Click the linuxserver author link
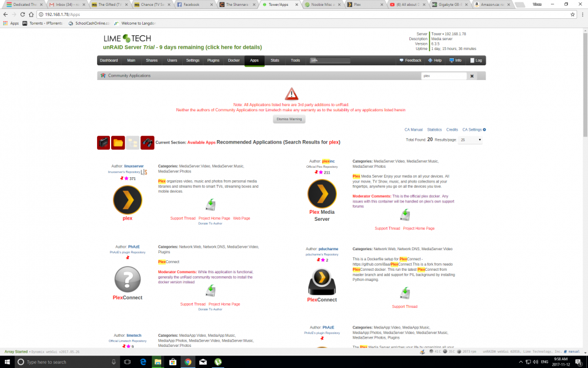The width and height of the screenshot is (588, 368). click(134, 166)
